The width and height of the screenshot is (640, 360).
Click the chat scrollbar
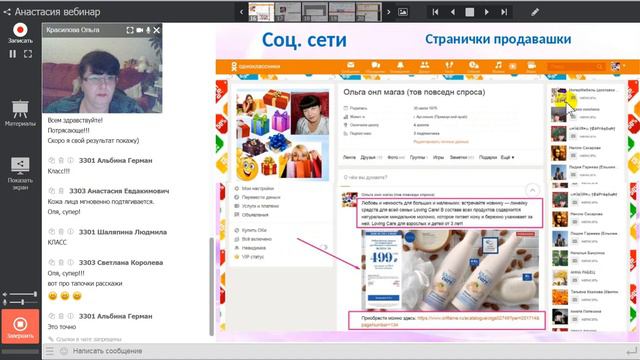[211, 286]
